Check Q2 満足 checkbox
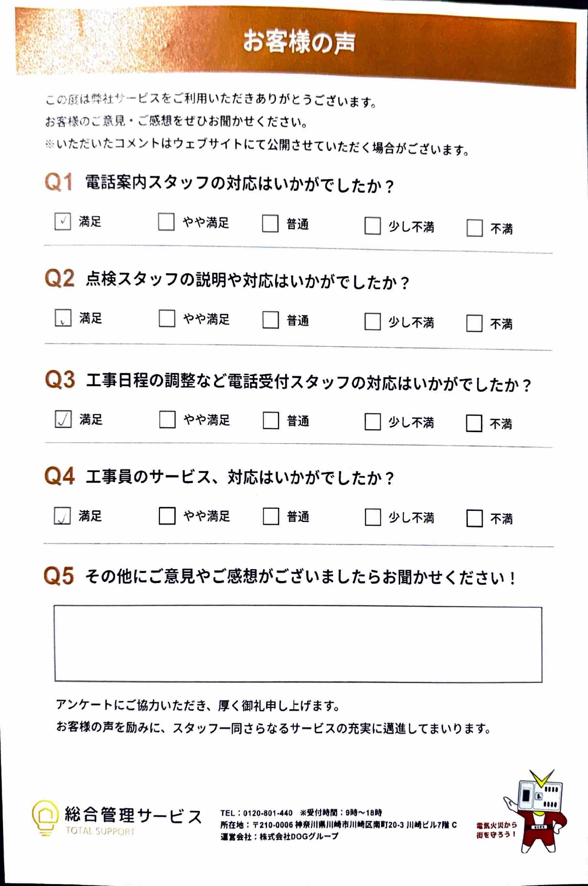 [63, 318]
